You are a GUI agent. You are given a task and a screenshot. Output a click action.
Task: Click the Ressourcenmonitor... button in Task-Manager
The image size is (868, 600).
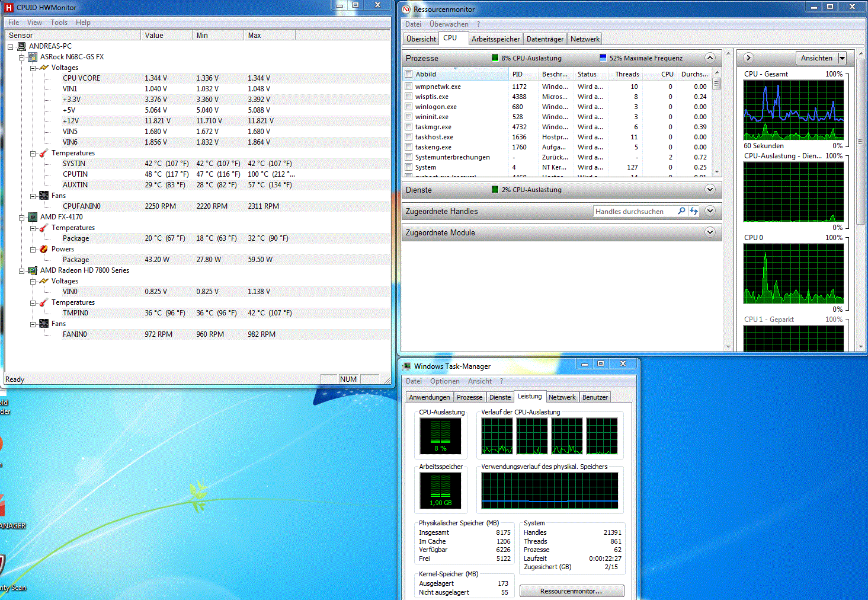(x=572, y=591)
